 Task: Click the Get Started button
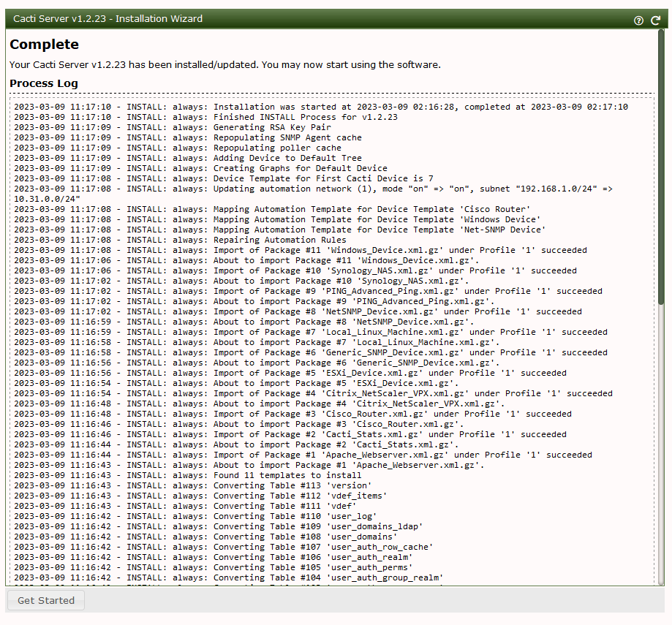pyautogui.click(x=46, y=600)
